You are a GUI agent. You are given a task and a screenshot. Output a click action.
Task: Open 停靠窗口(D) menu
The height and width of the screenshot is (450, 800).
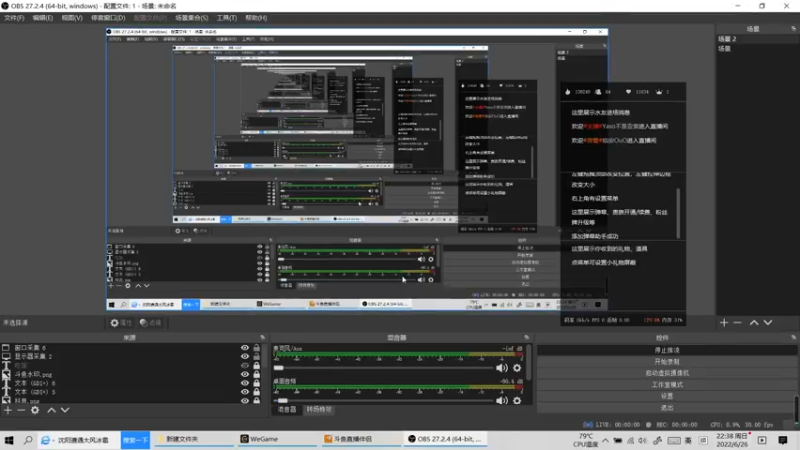(x=108, y=18)
